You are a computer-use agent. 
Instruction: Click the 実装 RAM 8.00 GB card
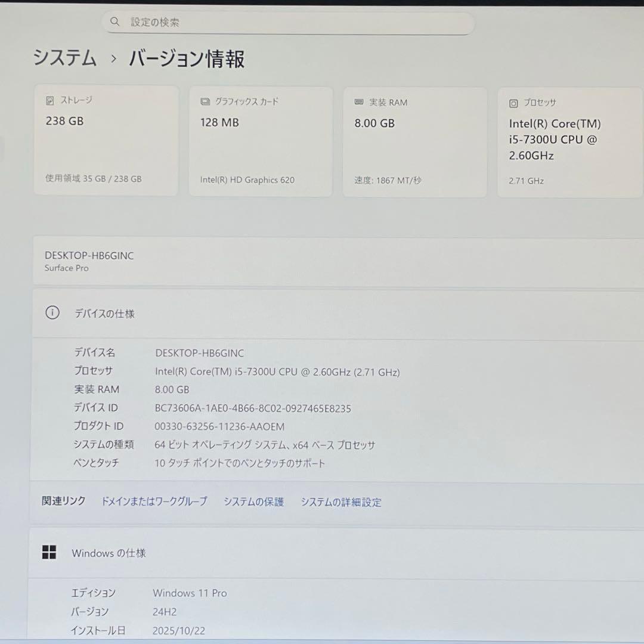pyautogui.click(x=414, y=141)
